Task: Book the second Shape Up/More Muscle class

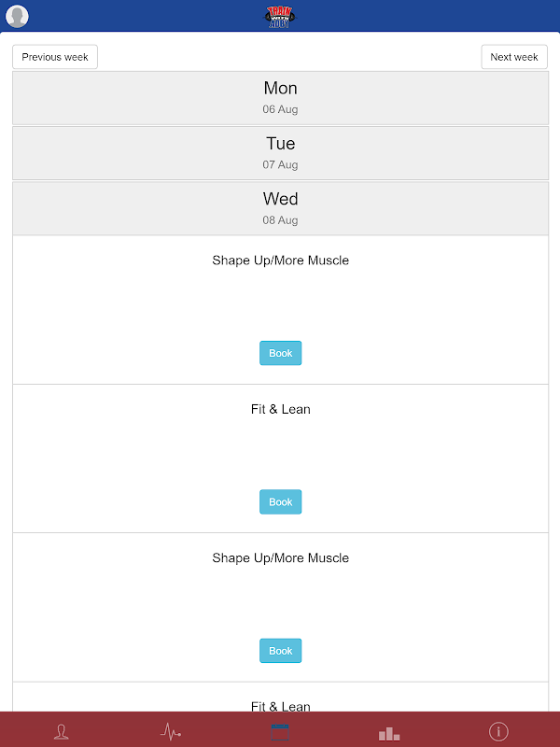Action: click(x=281, y=651)
